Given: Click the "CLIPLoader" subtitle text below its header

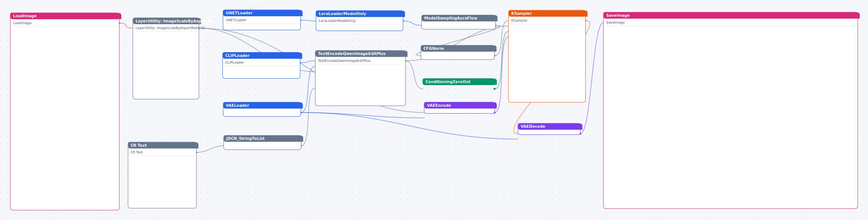Looking at the screenshot, I should click(234, 62).
